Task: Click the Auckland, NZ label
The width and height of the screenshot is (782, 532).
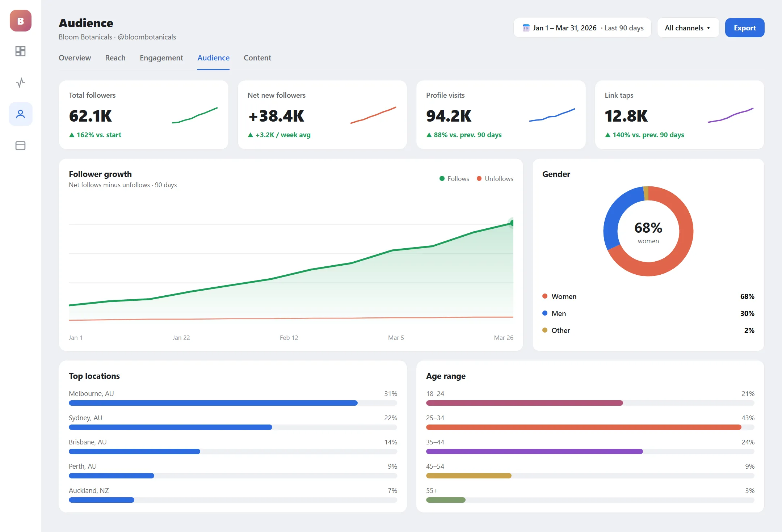Action: 89,491
